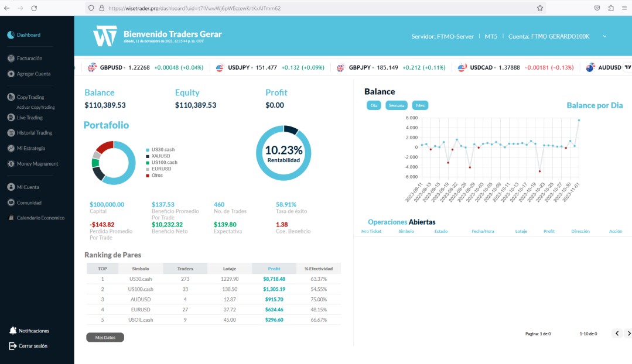Expand the account dropdown chevron in header
This screenshot has width=632, height=364.
[604, 36]
